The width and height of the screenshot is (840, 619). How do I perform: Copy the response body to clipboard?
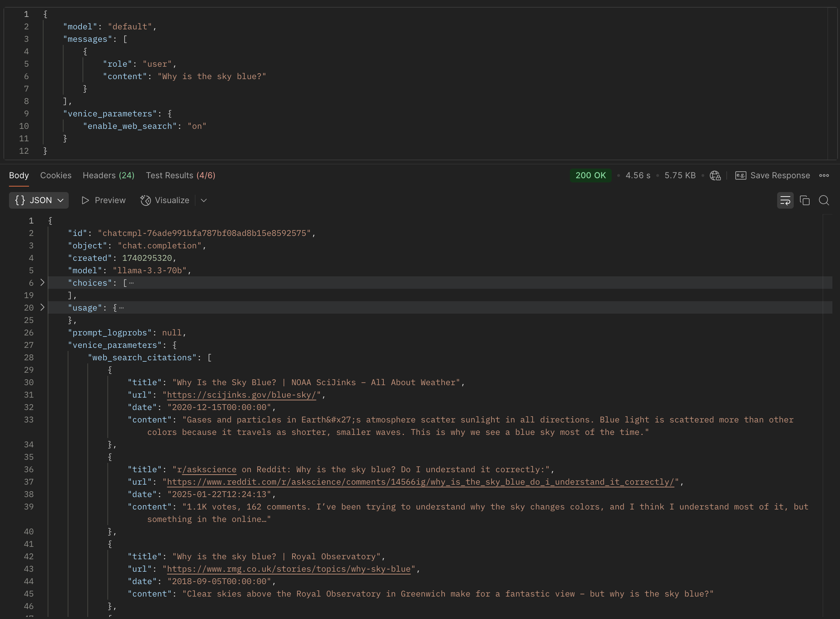pos(805,200)
